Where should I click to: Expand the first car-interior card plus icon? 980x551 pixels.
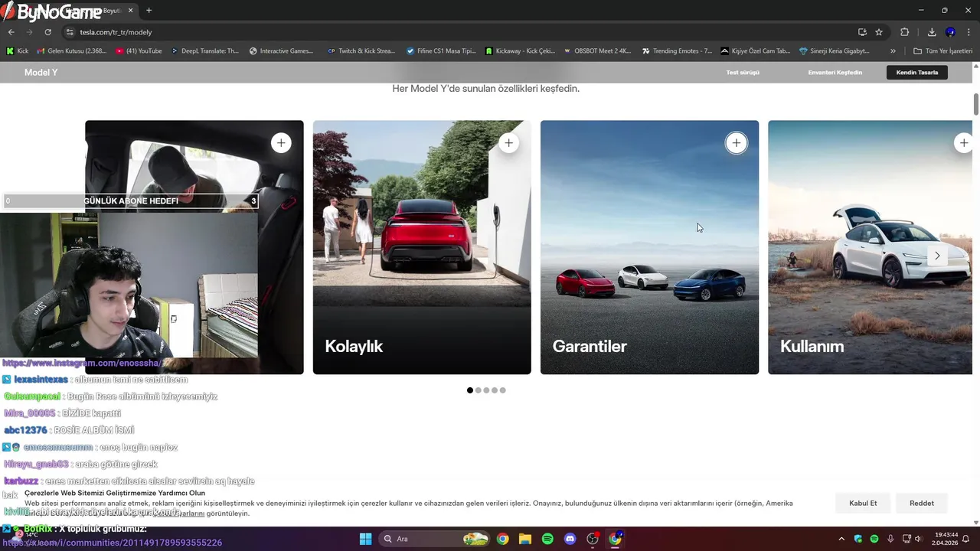281,143
